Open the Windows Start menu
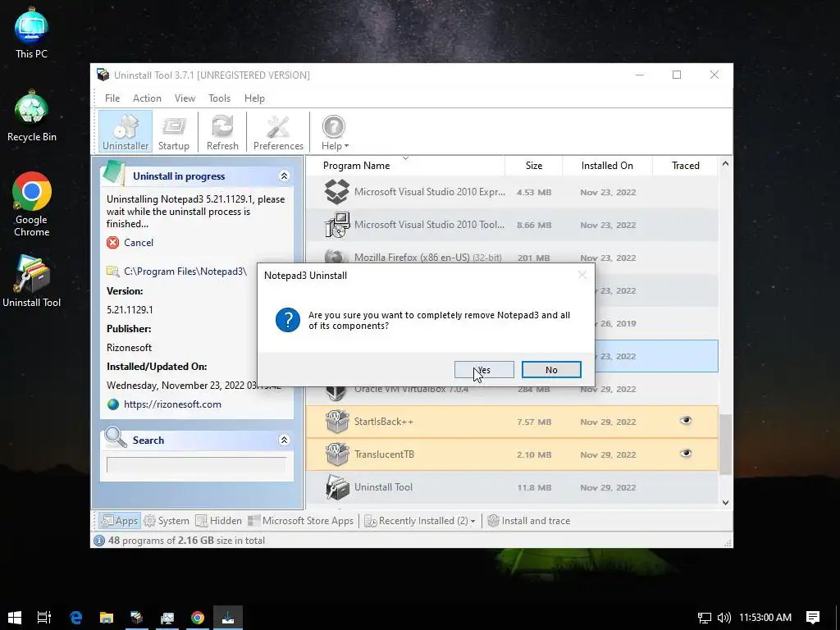 click(15, 618)
